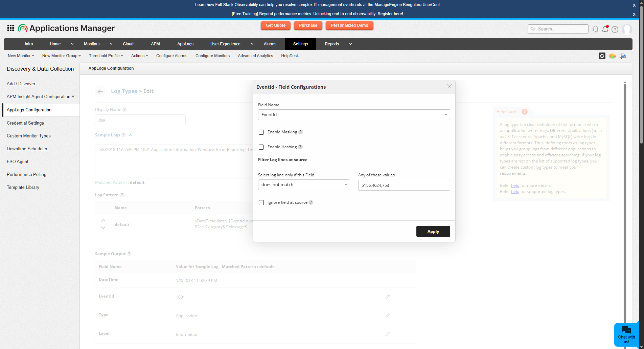644x349 pixels.
Task: Click the Apply button
Action: click(433, 232)
